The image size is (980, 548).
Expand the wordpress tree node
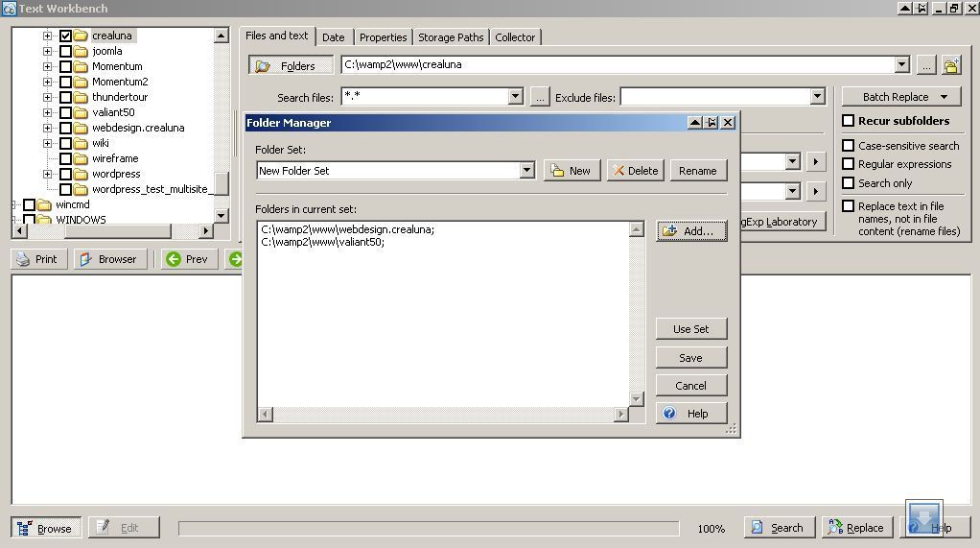pyautogui.click(x=48, y=174)
